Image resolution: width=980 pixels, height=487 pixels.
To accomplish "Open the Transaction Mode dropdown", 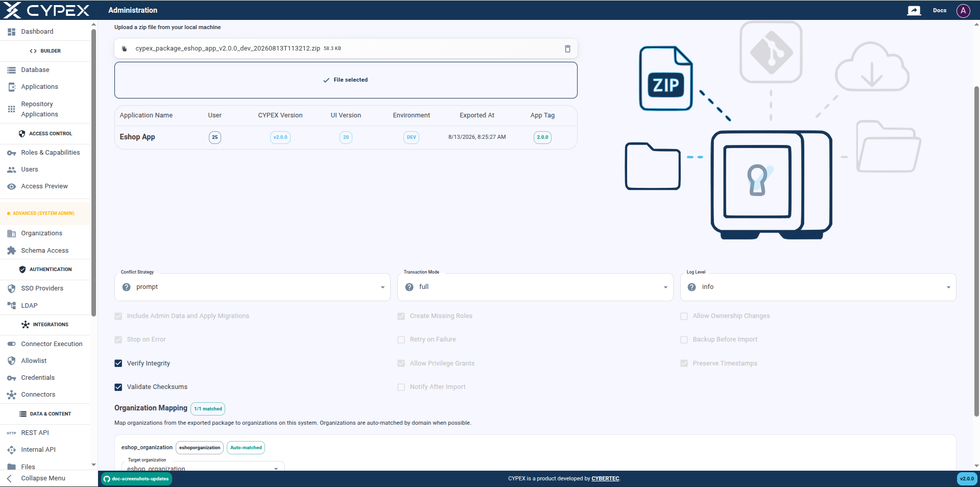I will tap(535, 287).
